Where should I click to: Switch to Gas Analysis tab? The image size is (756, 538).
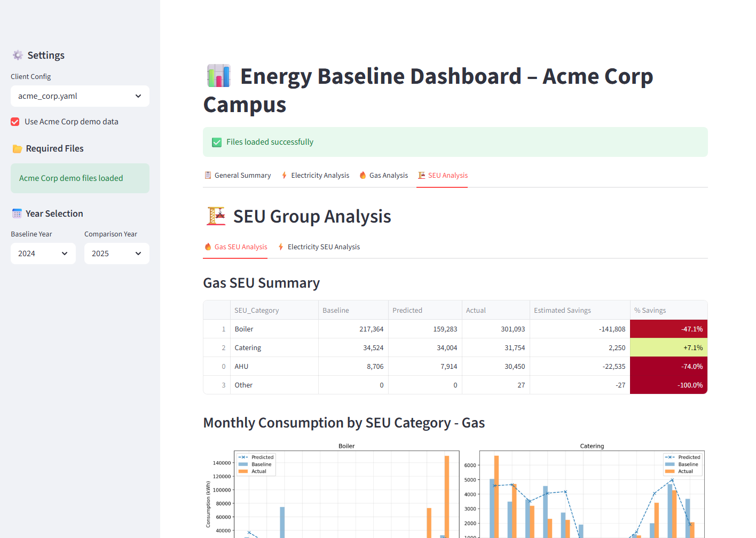[383, 175]
